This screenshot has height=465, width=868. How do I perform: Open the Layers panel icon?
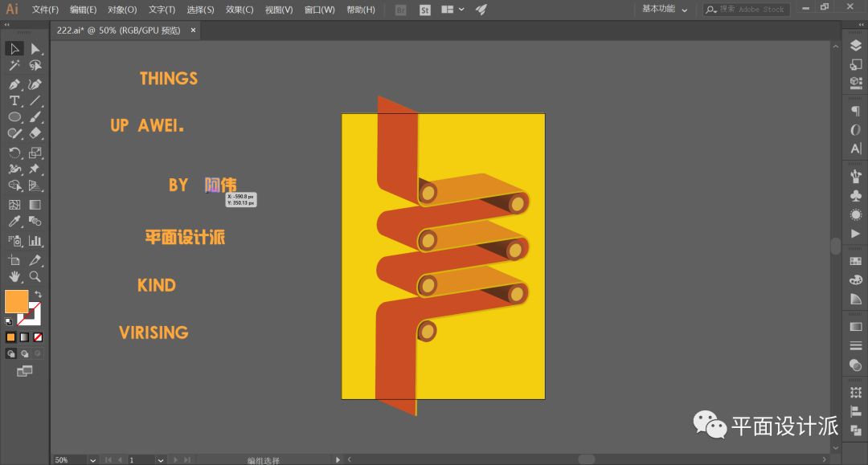(x=855, y=47)
